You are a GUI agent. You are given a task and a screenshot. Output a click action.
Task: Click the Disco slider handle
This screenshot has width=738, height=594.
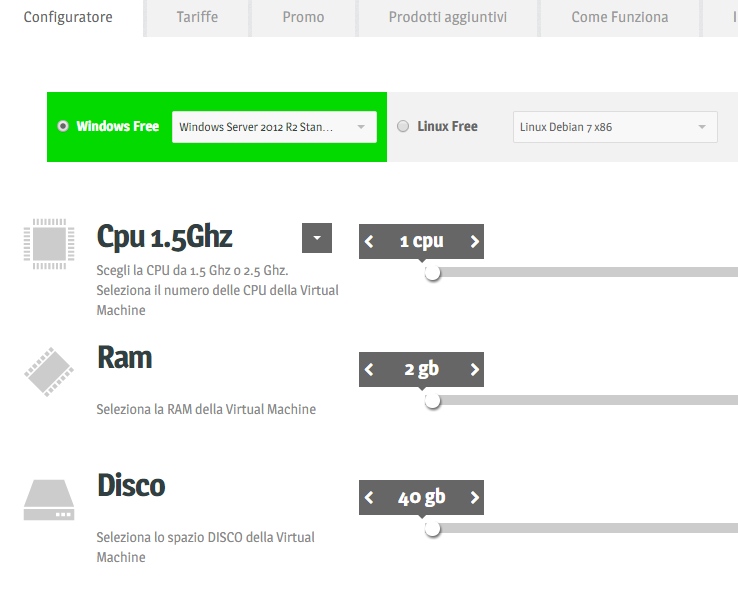point(432,528)
